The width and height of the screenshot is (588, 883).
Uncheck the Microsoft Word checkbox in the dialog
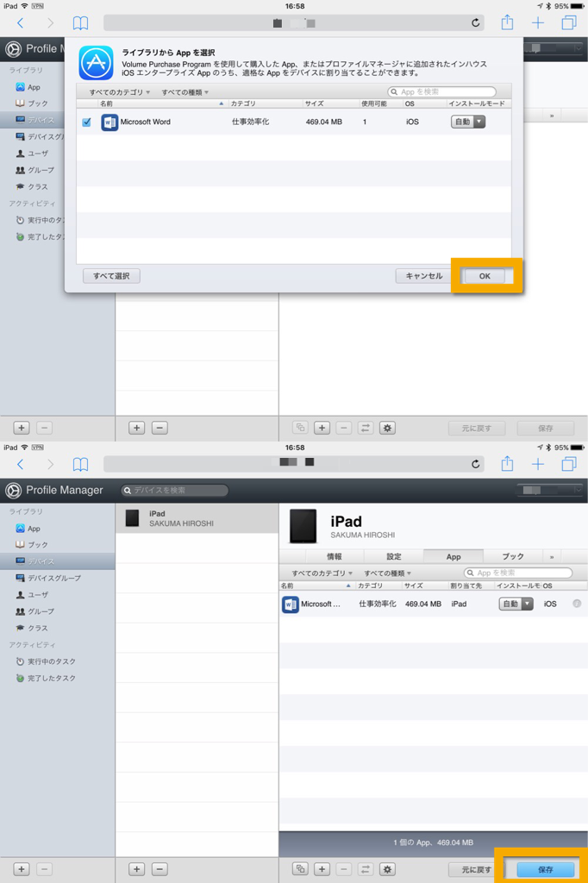tap(87, 122)
